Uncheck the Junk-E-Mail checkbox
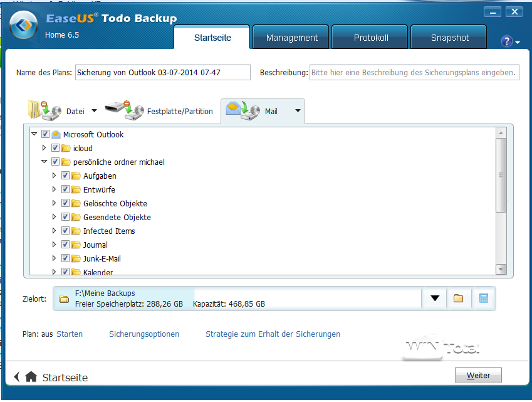Screen dimensions: 532x402 click(66, 258)
